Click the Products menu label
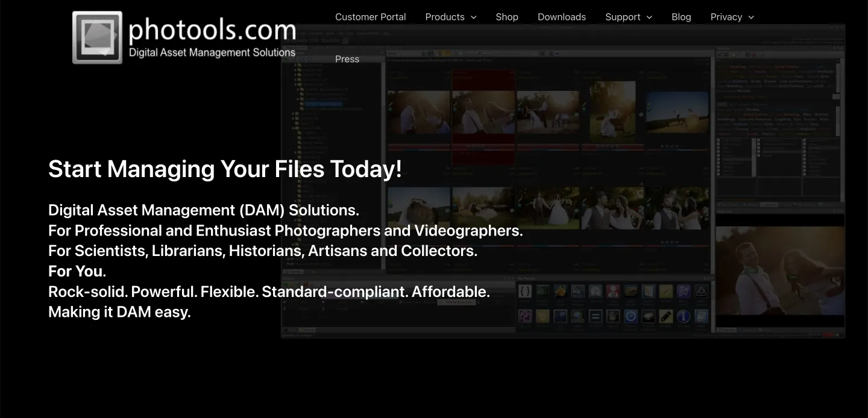 pos(444,17)
